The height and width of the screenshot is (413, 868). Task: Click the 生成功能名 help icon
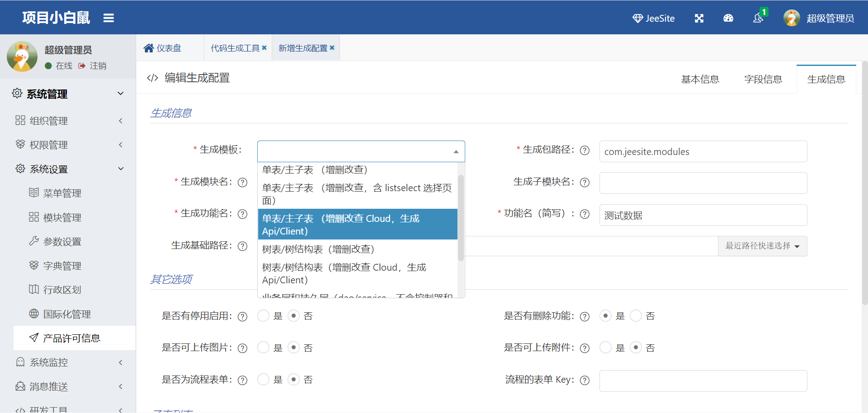point(242,214)
